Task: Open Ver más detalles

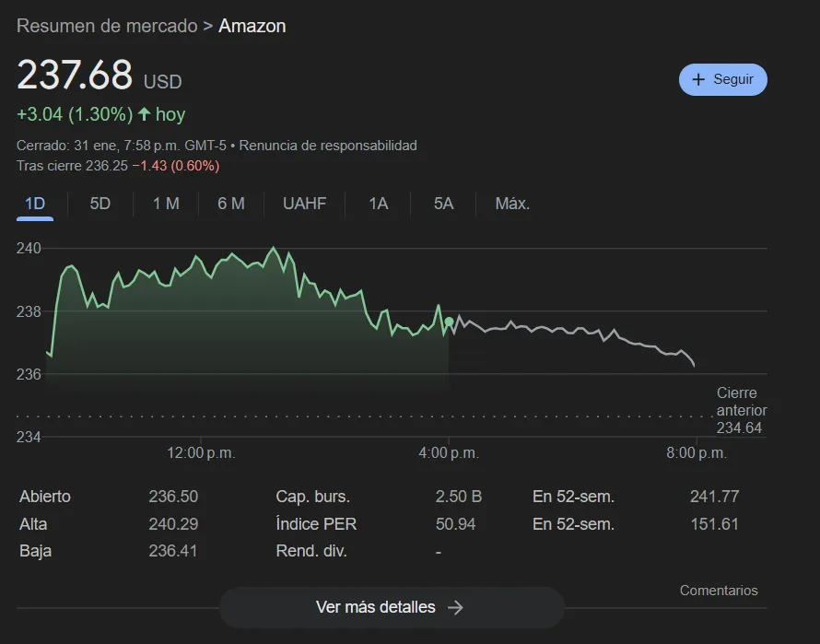Action: 392,607
